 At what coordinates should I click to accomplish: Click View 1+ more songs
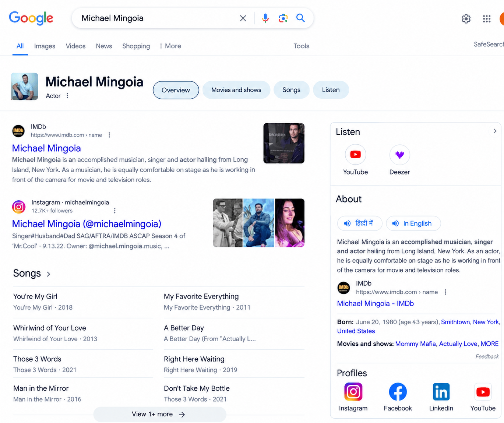point(160,414)
